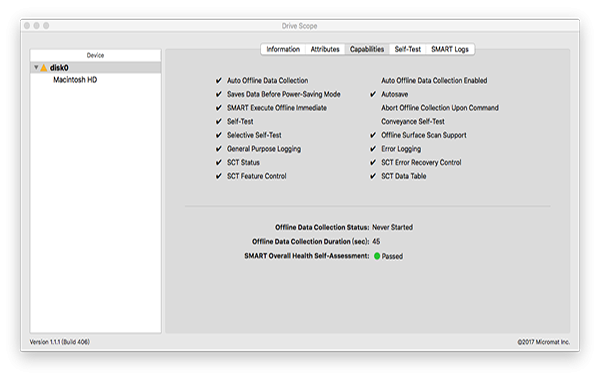
Task: Click checkmark beside Autosave
Action: [373, 94]
